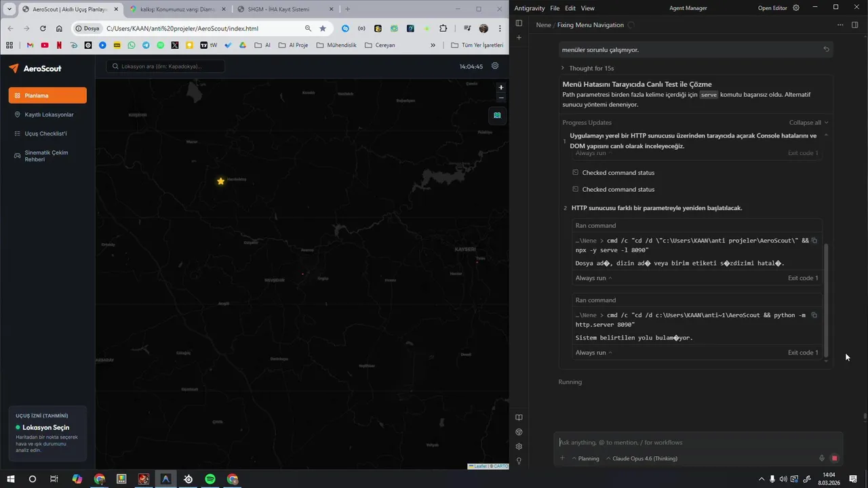The image size is (868, 488).
Task: Open Antigravity File menu
Action: [x=555, y=8]
